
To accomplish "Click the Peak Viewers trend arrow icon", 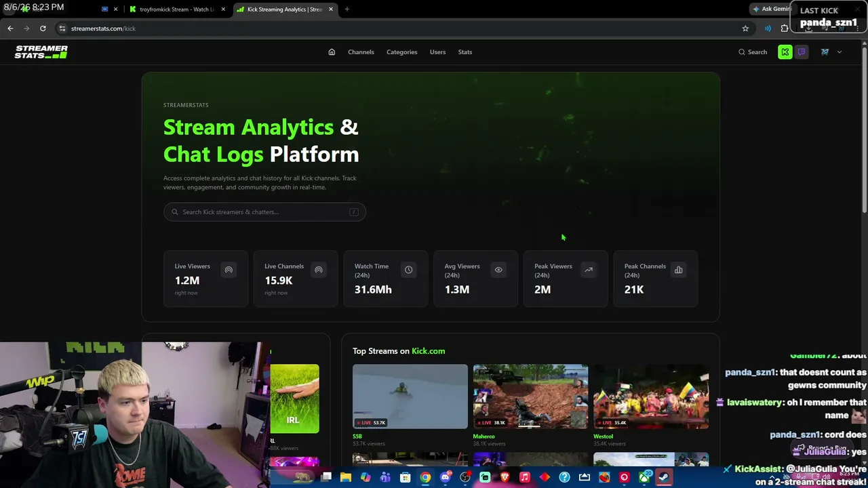I will coord(589,270).
